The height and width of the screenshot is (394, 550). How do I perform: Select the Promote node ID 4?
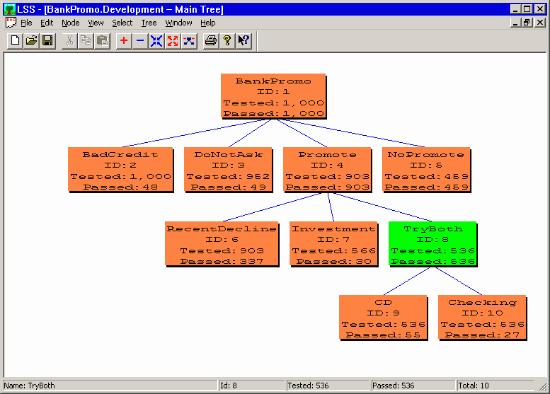click(327, 169)
